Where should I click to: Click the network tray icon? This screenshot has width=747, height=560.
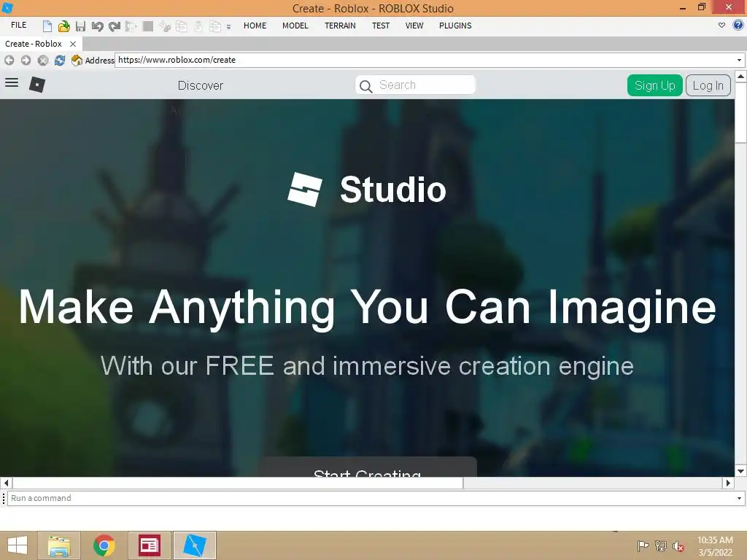tap(661, 545)
